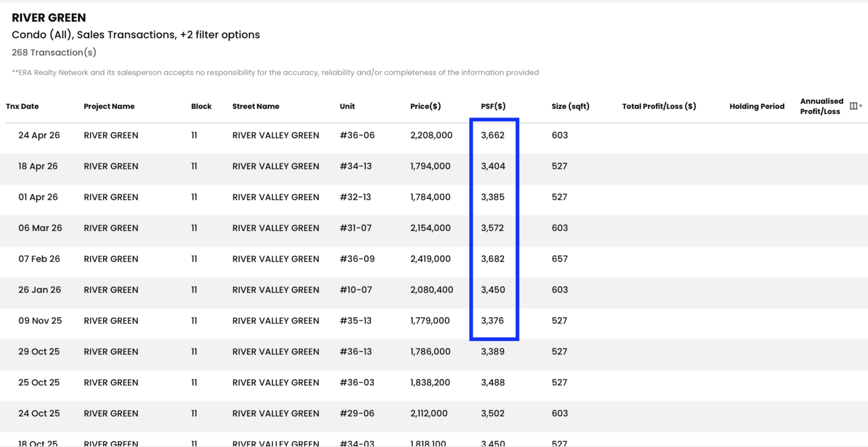This screenshot has height=447, width=868.
Task: Select price 2,080,400
Action: (x=432, y=290)
